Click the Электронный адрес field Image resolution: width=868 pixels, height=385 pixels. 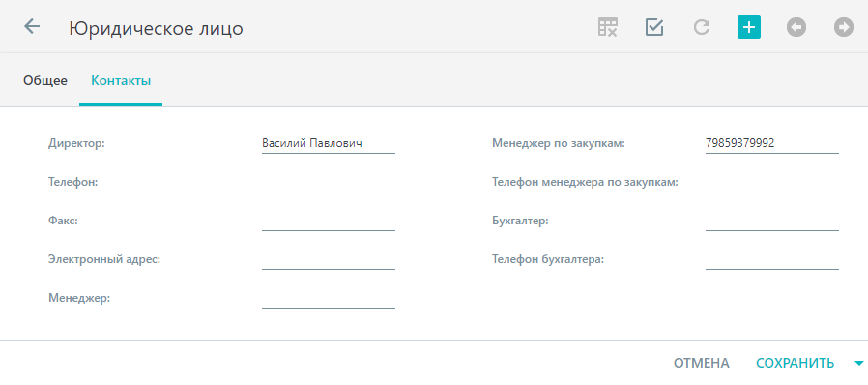(x=329, y=260)
